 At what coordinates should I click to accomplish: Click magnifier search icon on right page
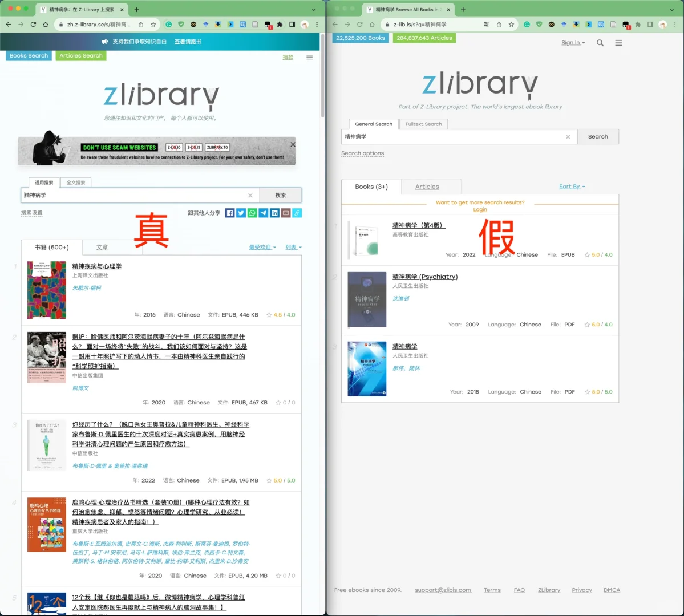[600, 43]
